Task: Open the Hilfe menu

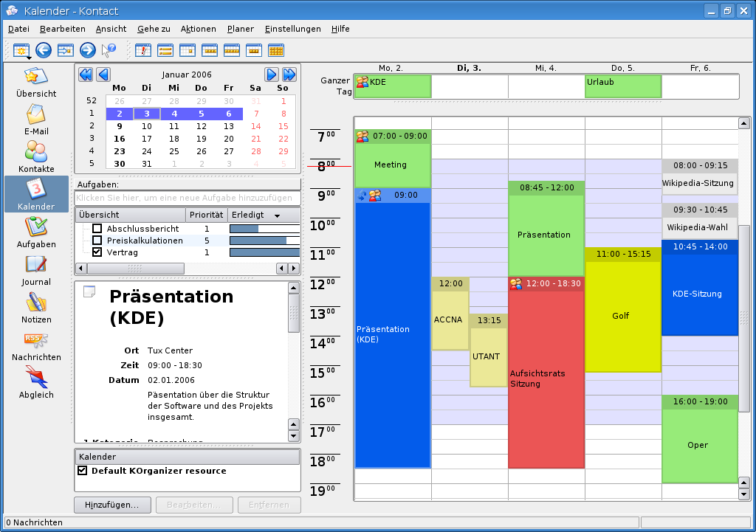Action: 340,29
